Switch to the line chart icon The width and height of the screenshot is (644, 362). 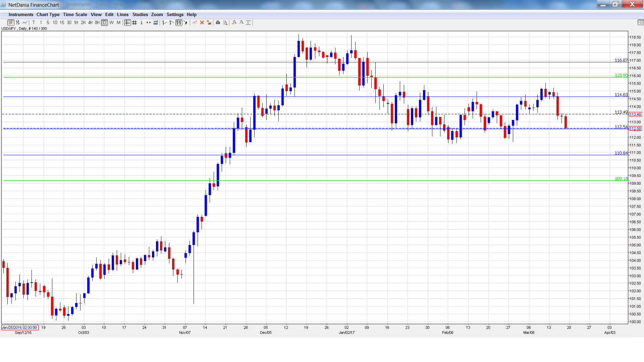25,22
